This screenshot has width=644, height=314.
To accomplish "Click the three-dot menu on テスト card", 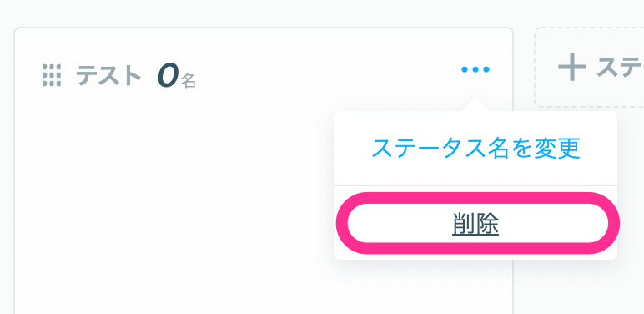I will 475,69.
